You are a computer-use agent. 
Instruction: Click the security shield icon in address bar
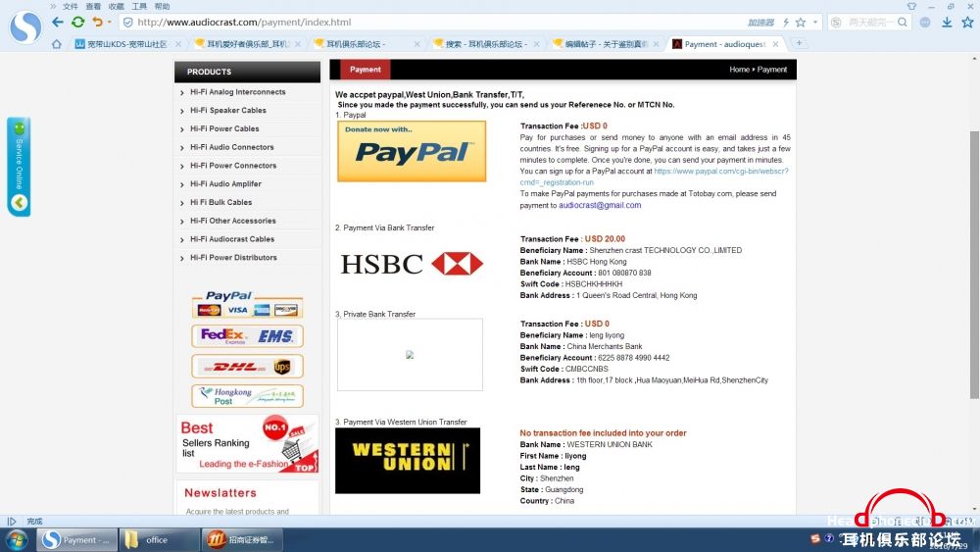(x=127, y=22)
